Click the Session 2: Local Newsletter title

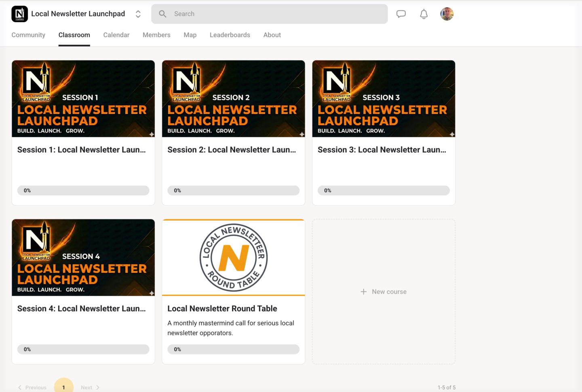[x=232, y=150]
